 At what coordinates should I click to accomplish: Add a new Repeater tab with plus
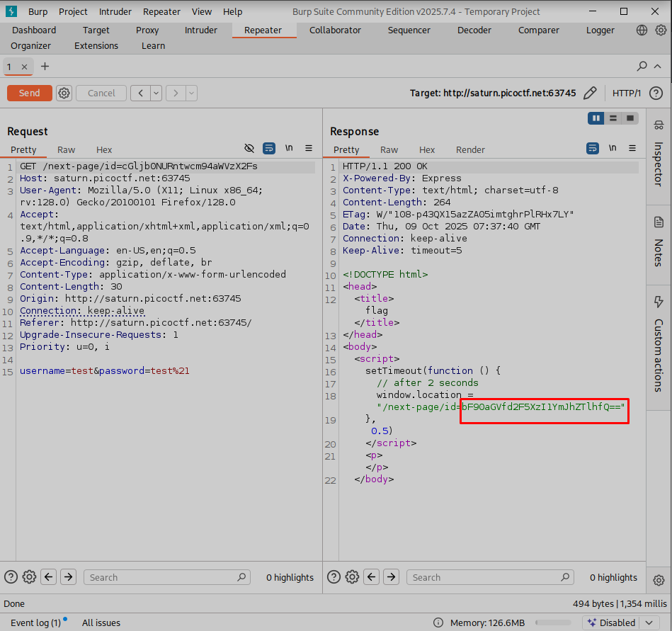[x=45, y=67]
